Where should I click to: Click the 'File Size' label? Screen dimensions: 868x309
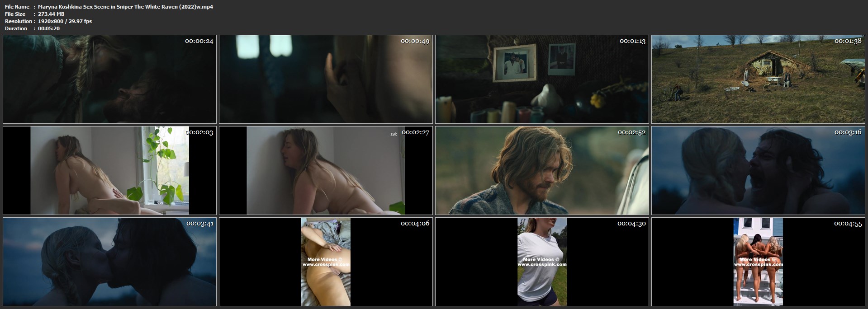pos(16,14)
